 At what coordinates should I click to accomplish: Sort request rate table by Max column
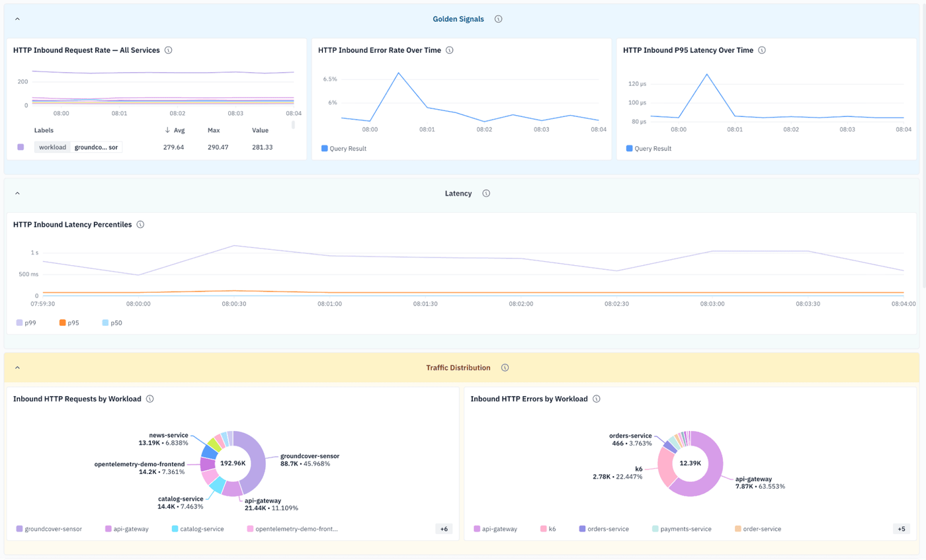[x=214, y=130]
